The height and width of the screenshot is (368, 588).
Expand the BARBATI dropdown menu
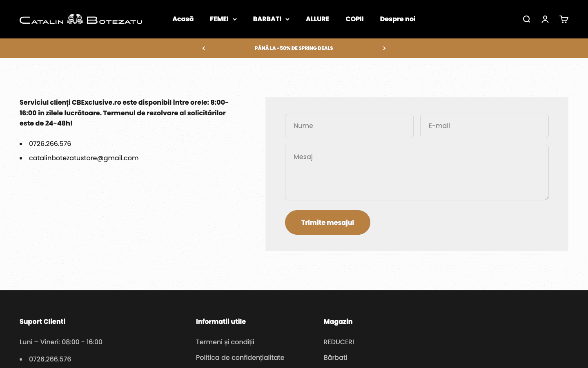[x=271, y=19]
